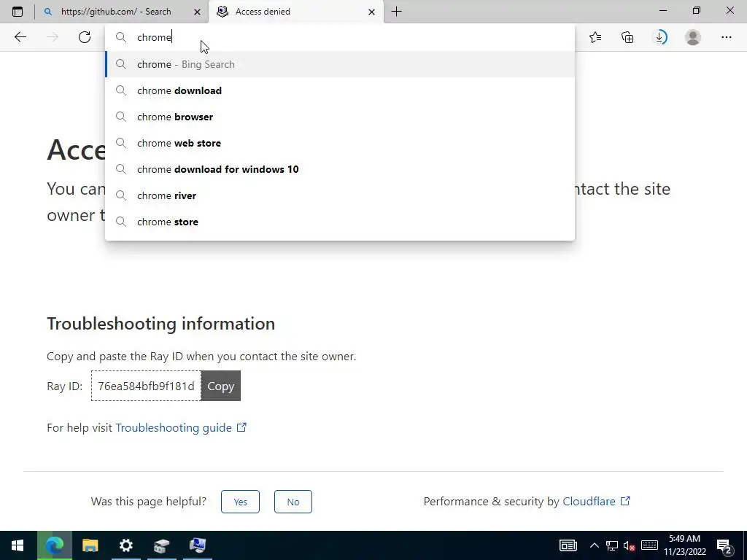Select the 'chrome browser' suggestion
This screenshot has width=747, height=560.
(x=340, y=117)
